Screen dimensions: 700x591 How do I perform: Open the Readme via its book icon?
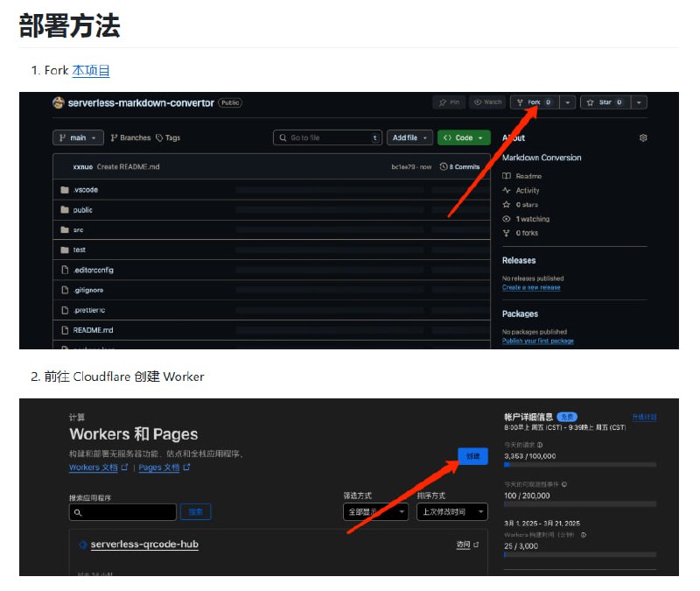[x=507, y=176]
